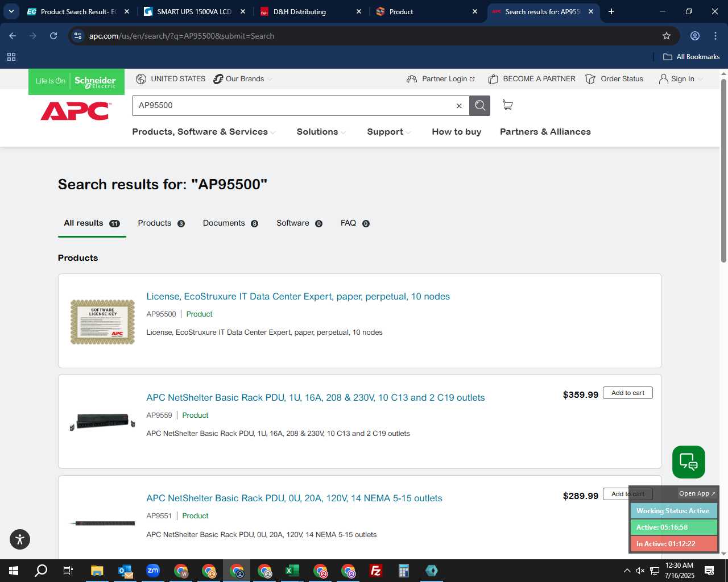
Task: Open Zoom from taskbar
Action: pyautogui.click(x=153, y=571)
